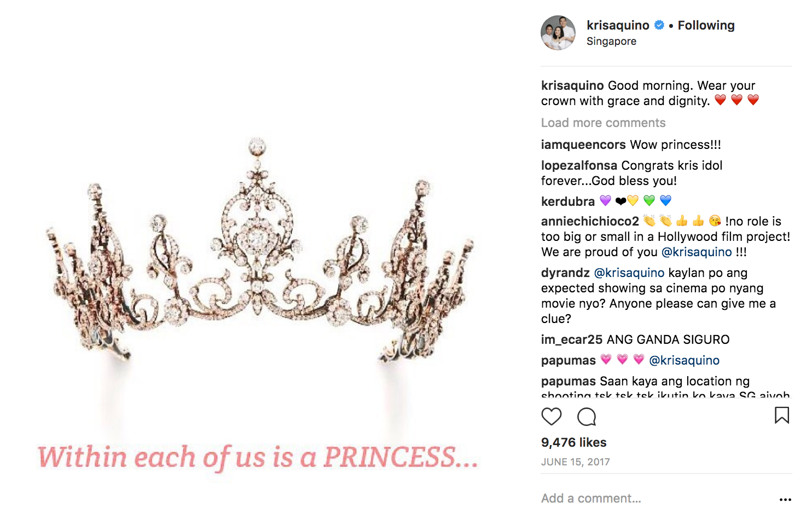Open the three-dot more options menu
The width and height of the screenshot is (812, 519).
click(785, 499)
